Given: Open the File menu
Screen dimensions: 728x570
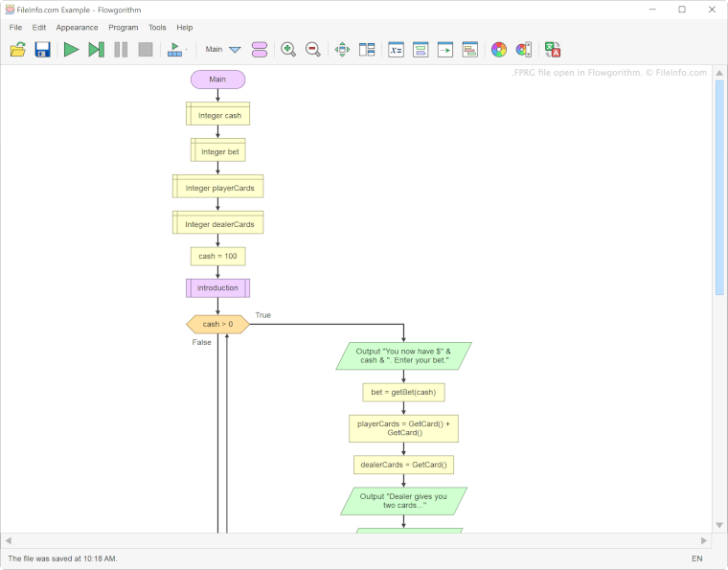Looking at the screenshot, I should pyautogui.click(x=15, y=28).
